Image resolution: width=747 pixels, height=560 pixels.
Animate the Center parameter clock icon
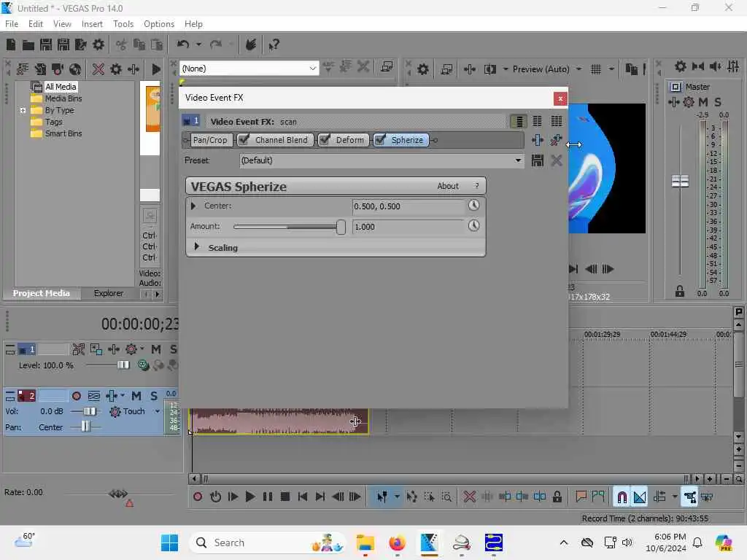[x=473, y=205]
